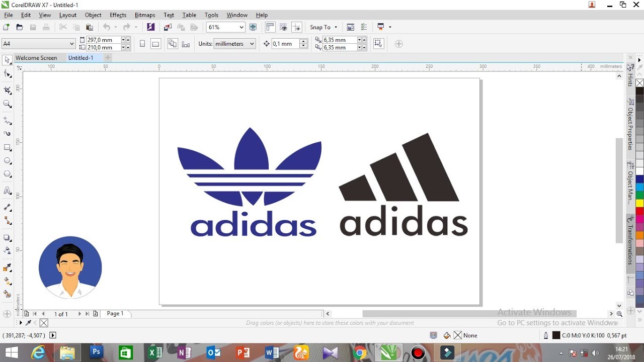
Task: Select the Crop tool
Action: click(x=7, y=90)
